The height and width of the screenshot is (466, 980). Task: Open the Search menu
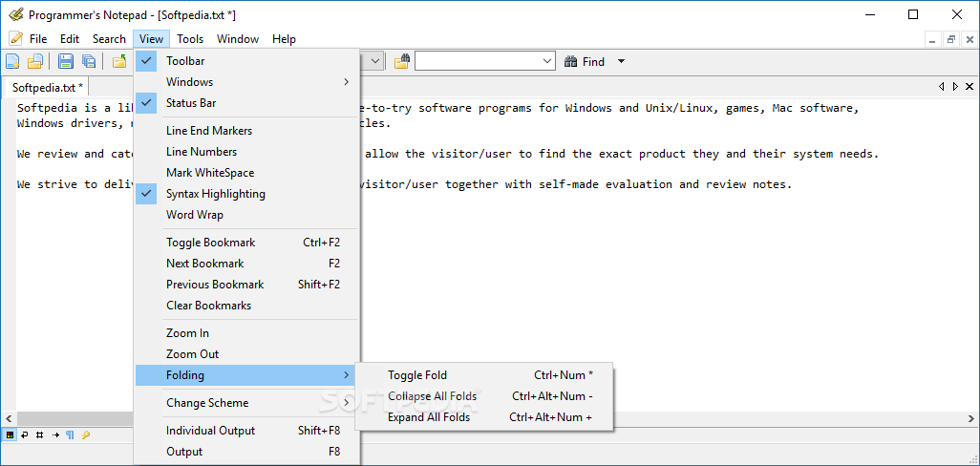click(x=110, y=39)
